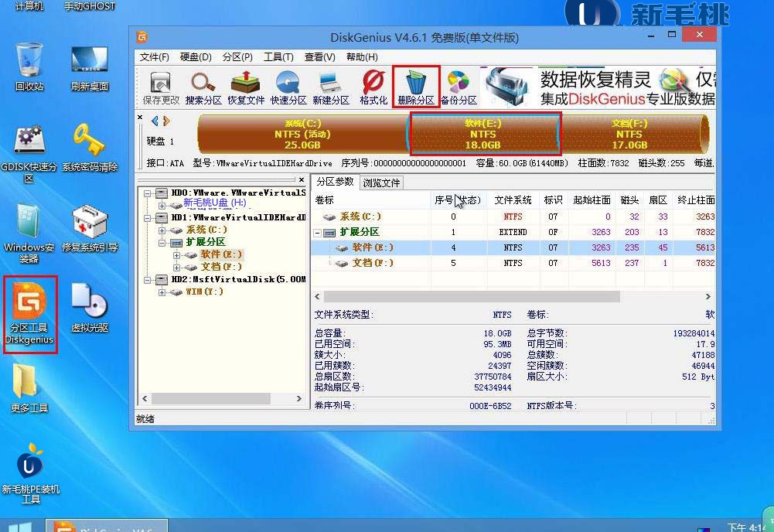774x532 pixels.
Task: Expand the 系统(C:) node in disk tree
Action: [x=162, y=230]
